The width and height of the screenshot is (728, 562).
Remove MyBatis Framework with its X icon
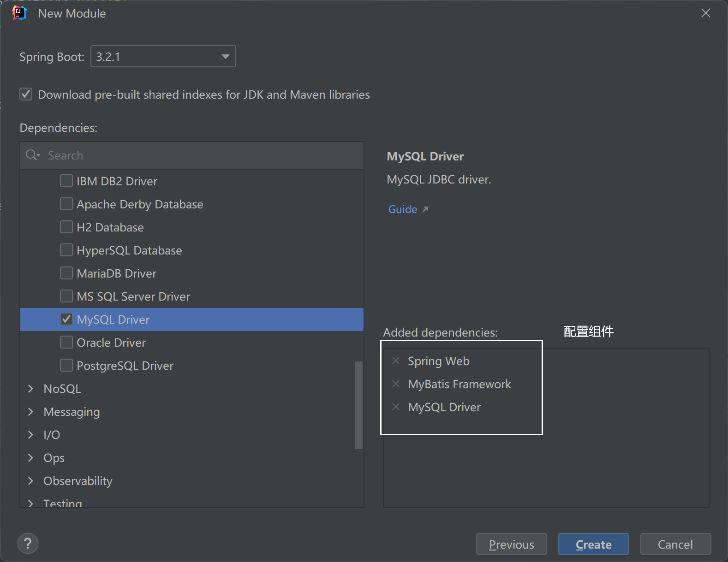pos(396,384)
